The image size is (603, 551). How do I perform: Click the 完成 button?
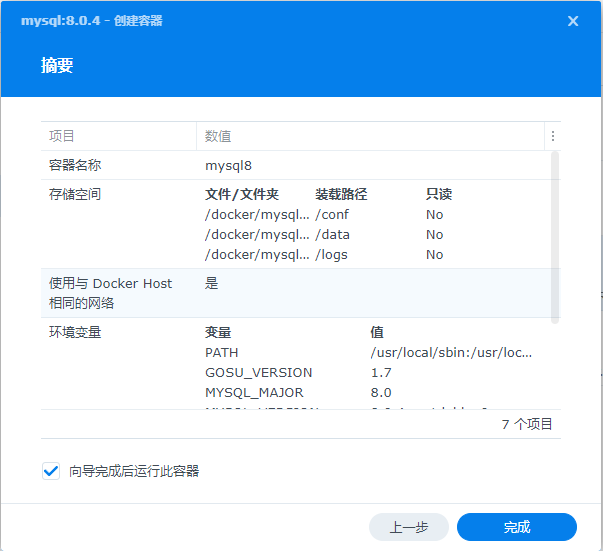(x=516, y=527)
